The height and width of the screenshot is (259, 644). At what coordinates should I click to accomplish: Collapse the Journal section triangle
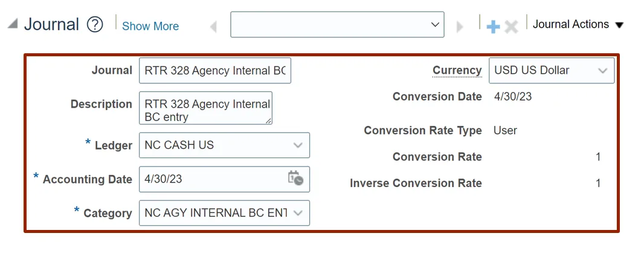(11, 25)
